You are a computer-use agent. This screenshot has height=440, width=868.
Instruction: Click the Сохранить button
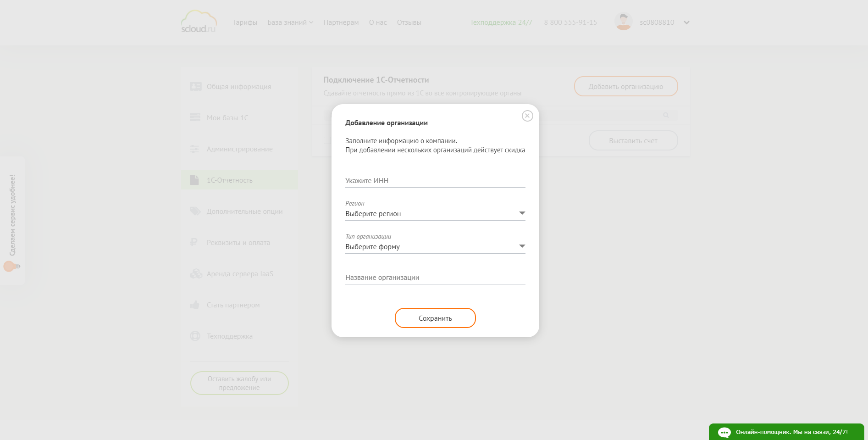click(x=435, y=318)
